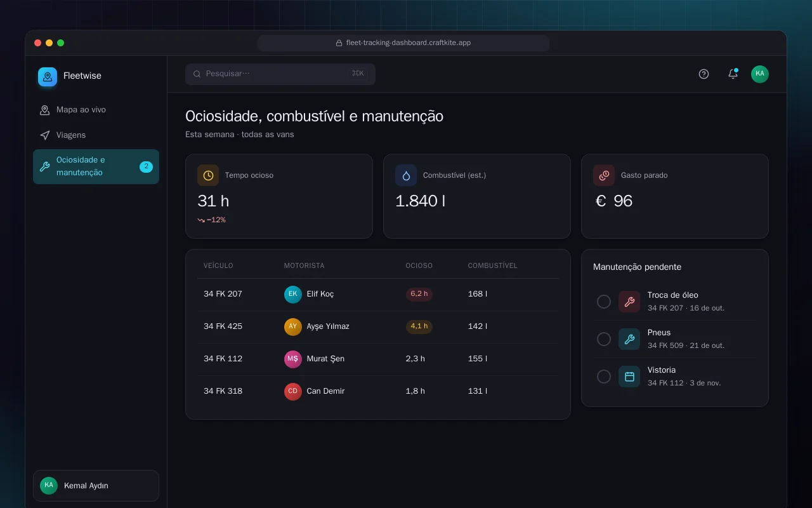Viewport: 812px width, 508px height.
Task: Mark Troca de óleo as done
Action: [604, 302]
